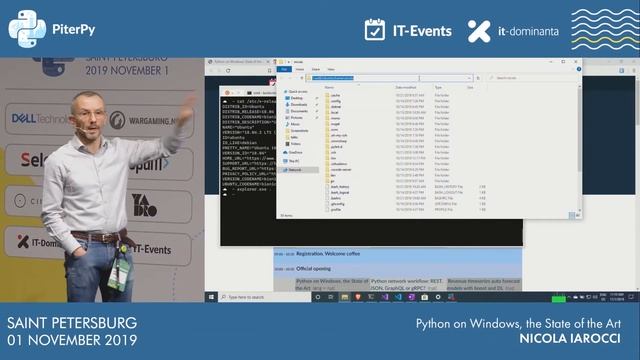The height and width of the screenshot is (360, 640).
Task: Open the Brave browser taskbar icon
Action: click(x=358, y=297)
